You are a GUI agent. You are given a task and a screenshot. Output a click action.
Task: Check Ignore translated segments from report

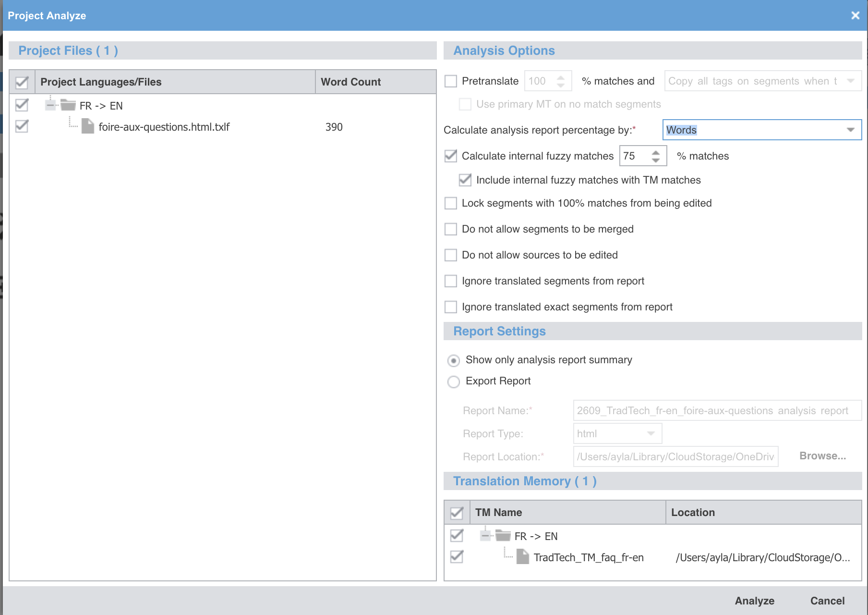tap(451, 281)
